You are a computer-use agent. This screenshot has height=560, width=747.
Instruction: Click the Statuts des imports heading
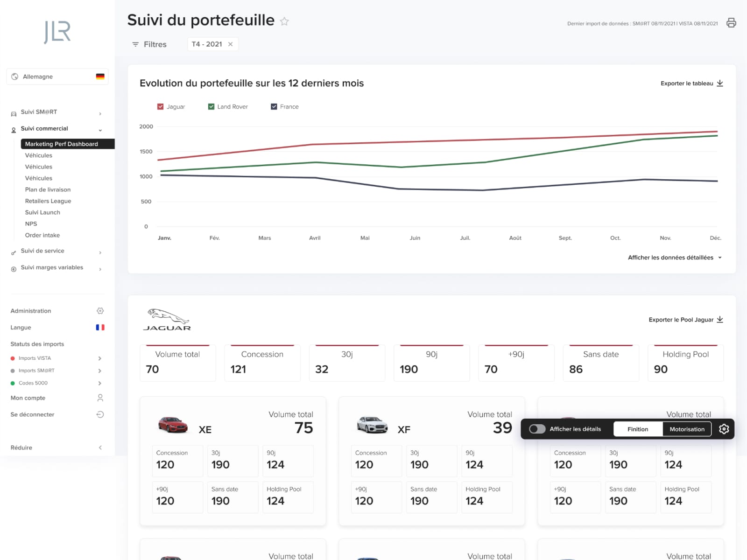[x=37, y=344]
